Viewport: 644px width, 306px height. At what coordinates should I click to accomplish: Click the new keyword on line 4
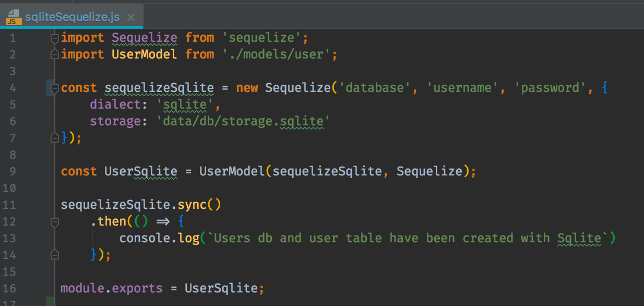(247, 88)
